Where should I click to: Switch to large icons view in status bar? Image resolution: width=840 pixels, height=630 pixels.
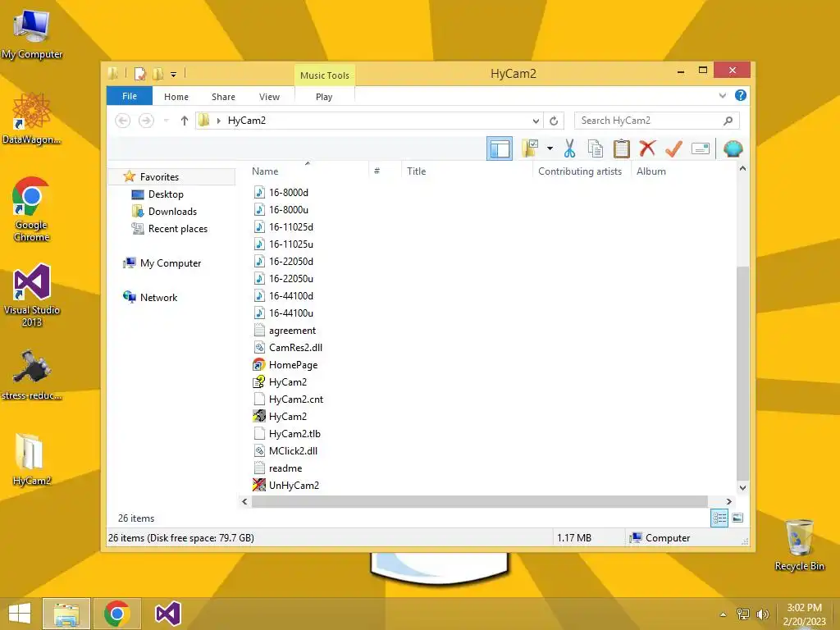tap(737, 518)
